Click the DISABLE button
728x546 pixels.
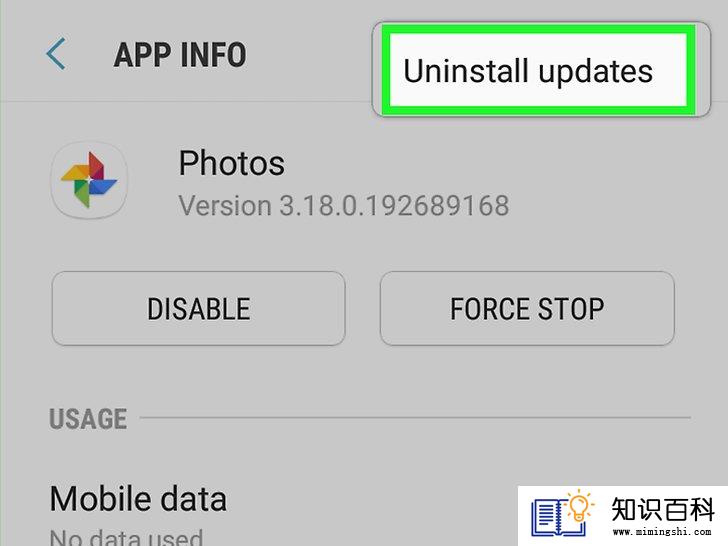[x=199, y=308]
